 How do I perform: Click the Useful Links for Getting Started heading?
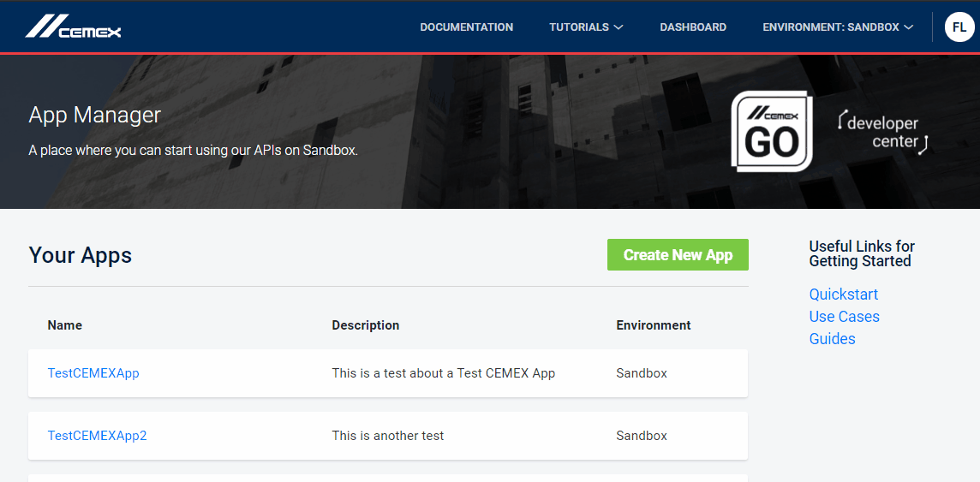click(861, 253)
